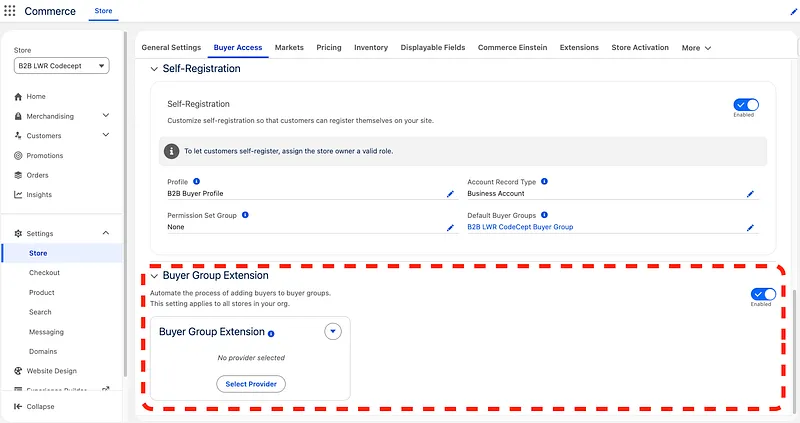The width and height of the screenshot is (800, 423).
Task: Open the Pricing tab
Action: point(329,47)
